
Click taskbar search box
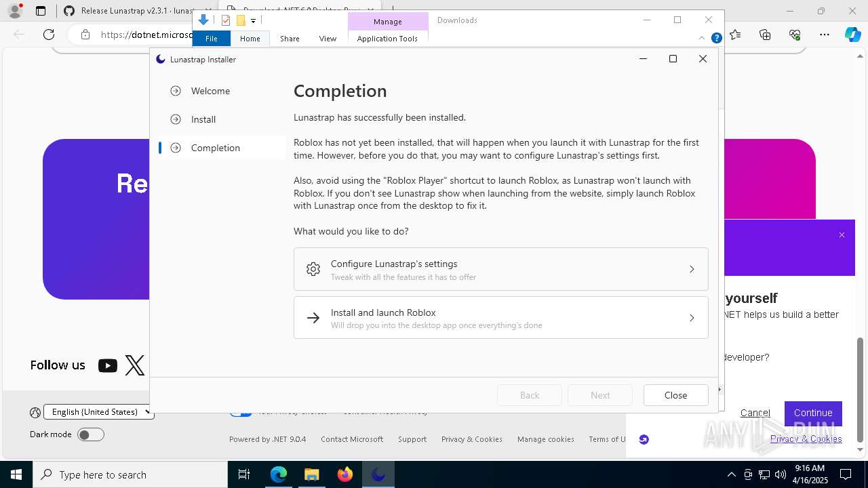point(130,474)
